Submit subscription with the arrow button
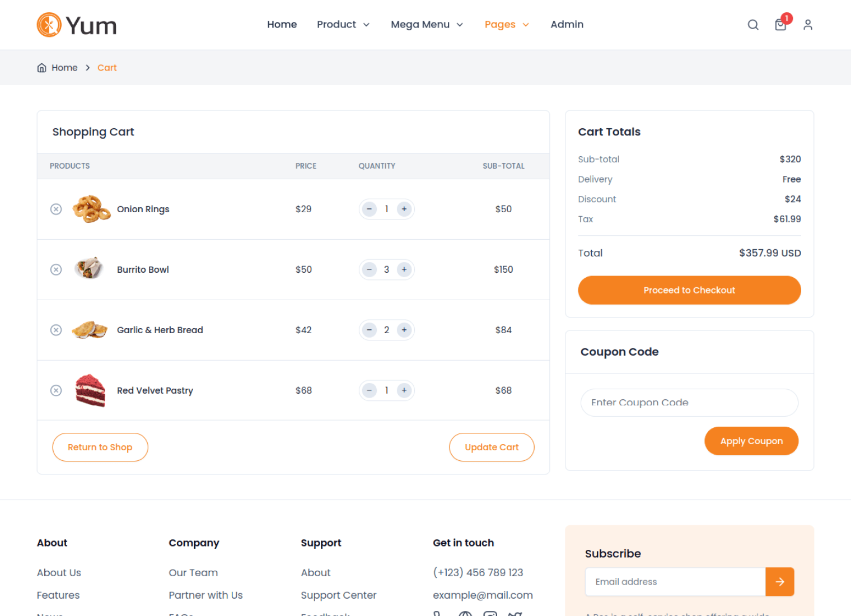 tap(779, 582)
